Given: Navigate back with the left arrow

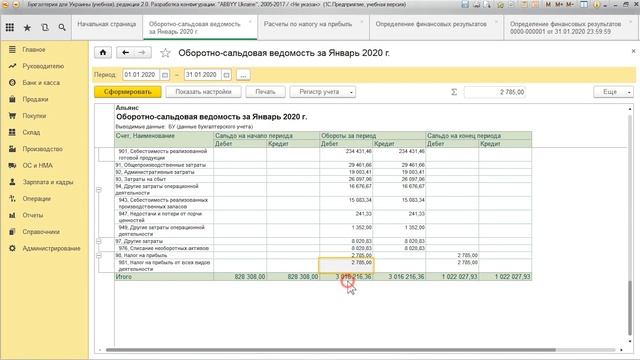Looking at the screenshot, I should [x=125, y=53].
